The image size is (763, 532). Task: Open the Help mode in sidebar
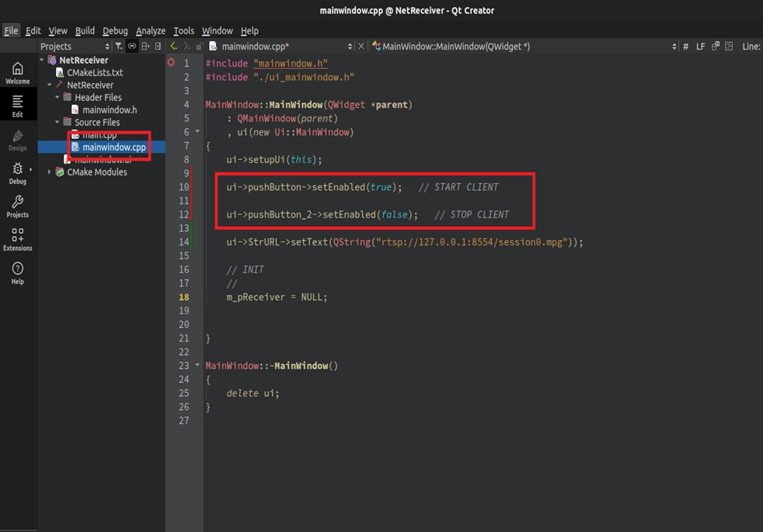tap(18, 273)
